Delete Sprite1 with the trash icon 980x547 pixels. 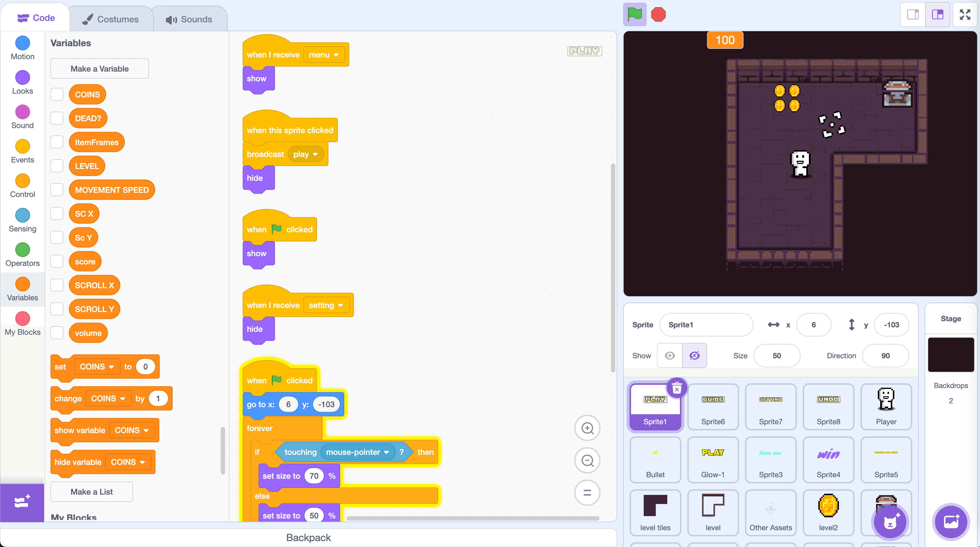[676, 388]
